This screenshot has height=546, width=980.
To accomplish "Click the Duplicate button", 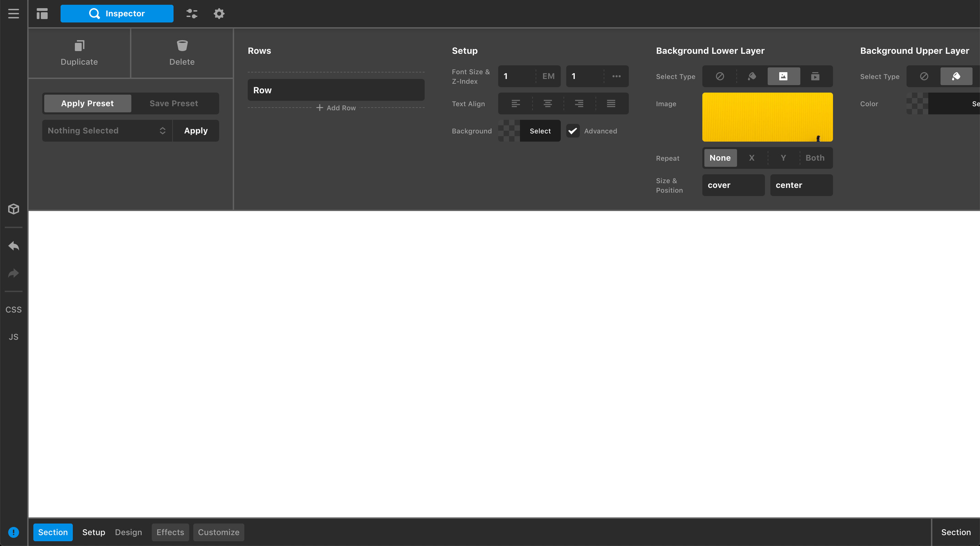I will point(79,53).
